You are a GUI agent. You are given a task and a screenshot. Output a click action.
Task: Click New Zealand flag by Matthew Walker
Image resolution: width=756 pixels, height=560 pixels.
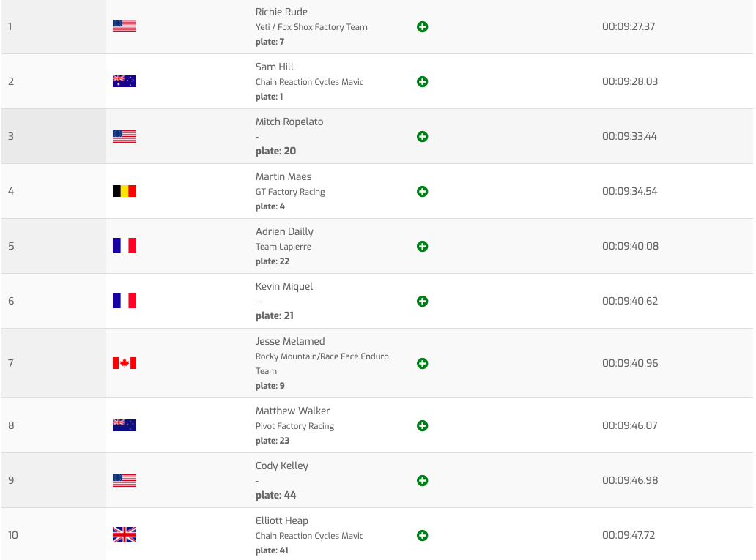click(x=125, y=425)
